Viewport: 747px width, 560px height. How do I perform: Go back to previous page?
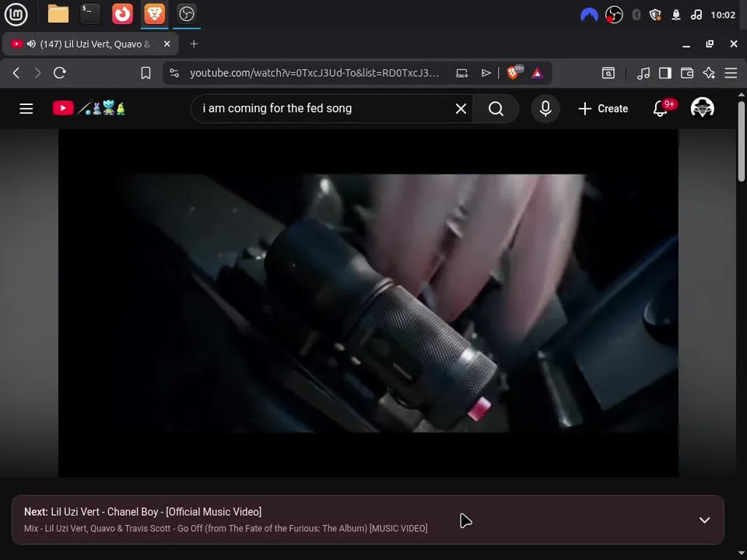pyautogui.click(x=16, y=73)
